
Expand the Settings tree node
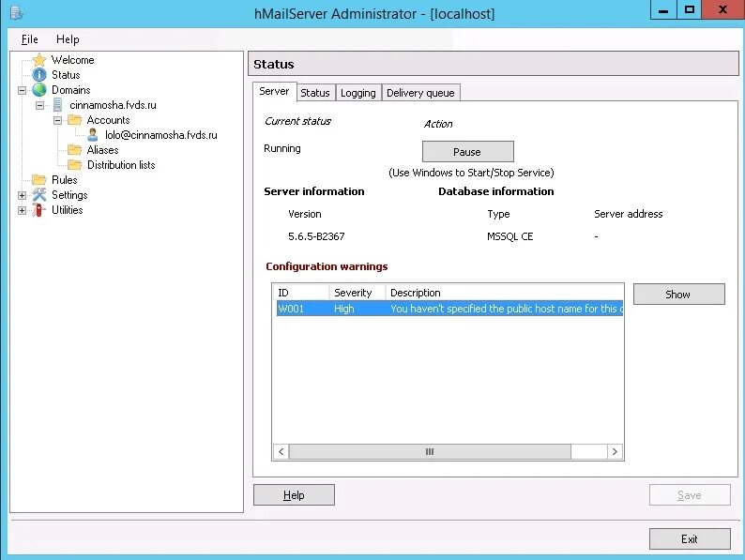coord(22,195)
